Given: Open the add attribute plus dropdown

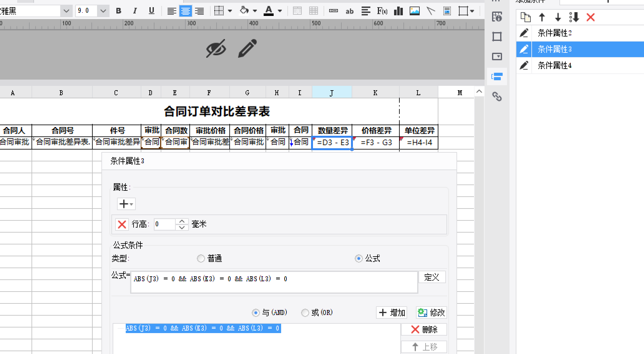Looking at the screenshot, I should coord(126,204).
